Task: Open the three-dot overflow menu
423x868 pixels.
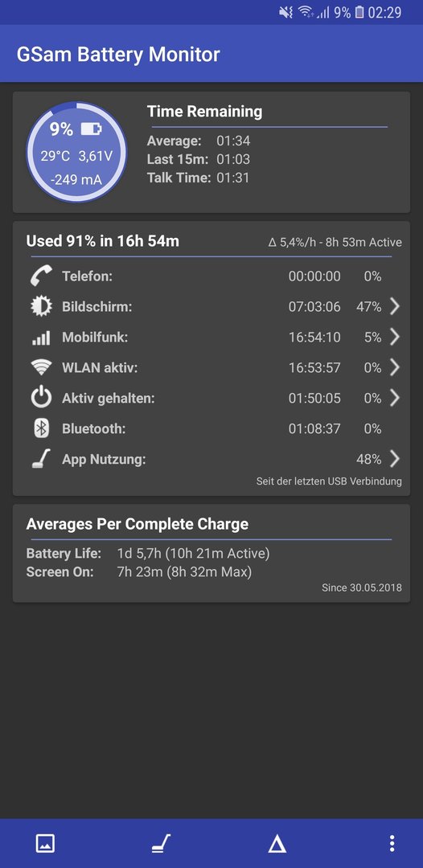Action: pos(392,844)
